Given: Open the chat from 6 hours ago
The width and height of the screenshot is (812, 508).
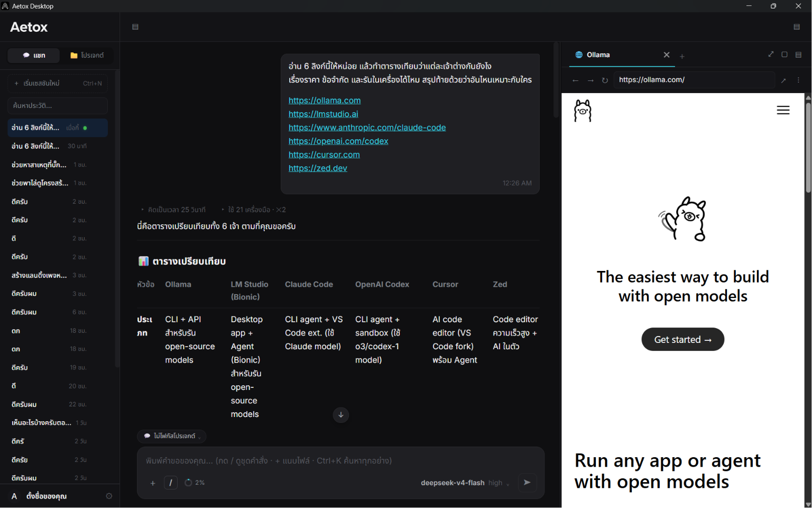Looking at the screenshot, I should (x=58, y=312).
